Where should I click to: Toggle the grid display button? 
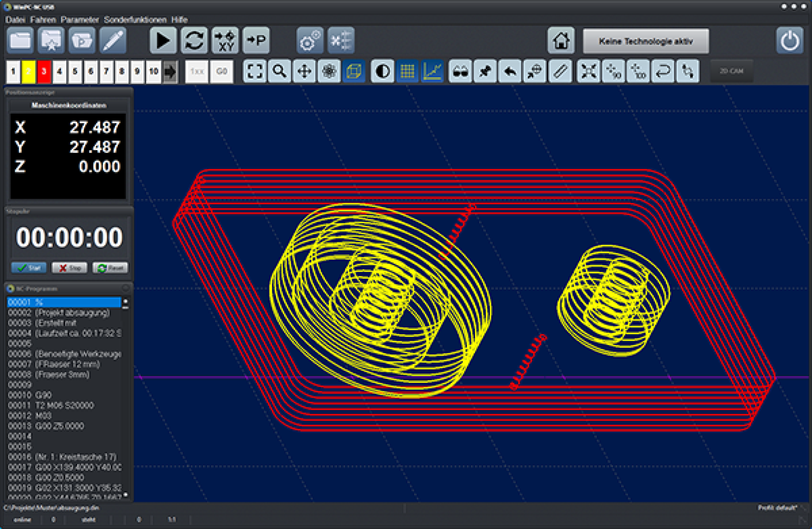407,71
